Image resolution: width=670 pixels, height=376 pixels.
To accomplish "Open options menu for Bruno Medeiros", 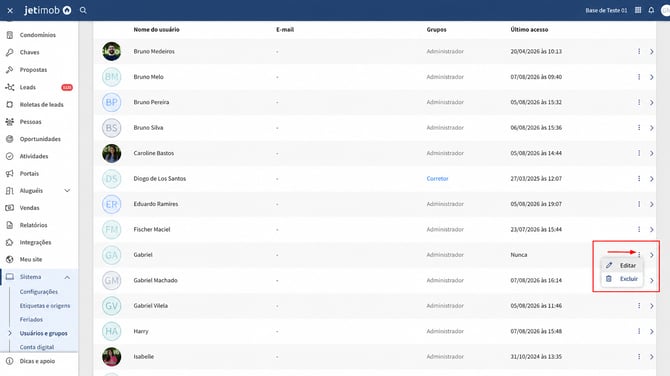I will tap(639, 51).
